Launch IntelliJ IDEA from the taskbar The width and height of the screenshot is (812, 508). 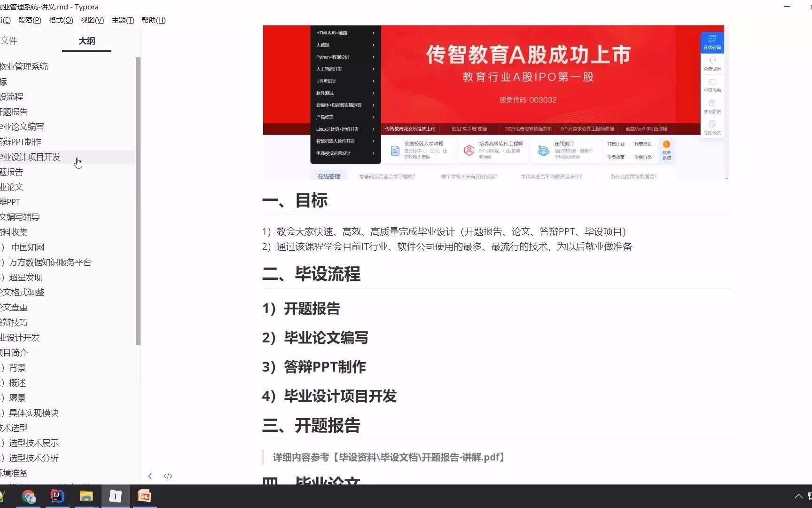point(57,496)
